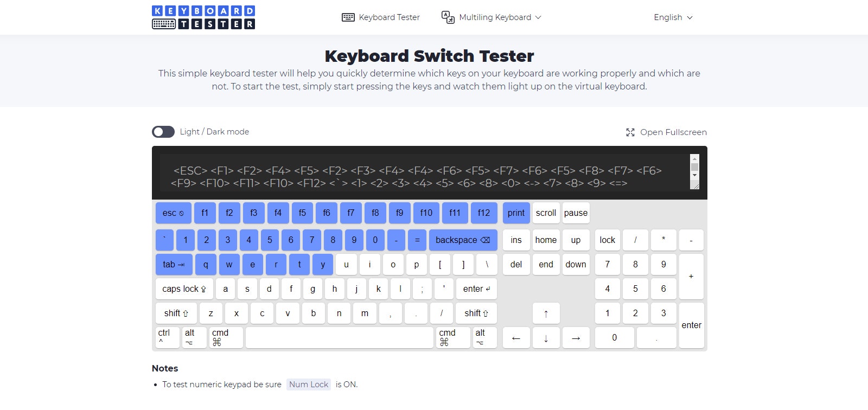Click the f12 key

point(484,213)
